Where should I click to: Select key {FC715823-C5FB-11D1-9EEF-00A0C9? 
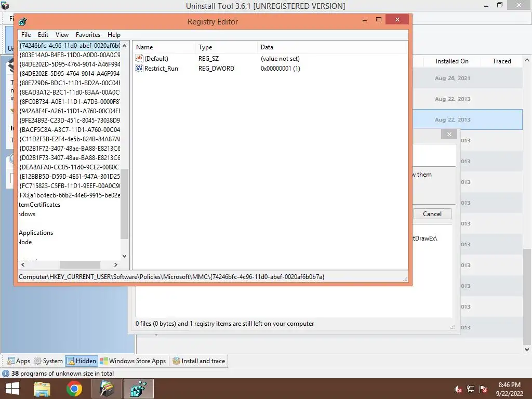click(x=70, y=186)
